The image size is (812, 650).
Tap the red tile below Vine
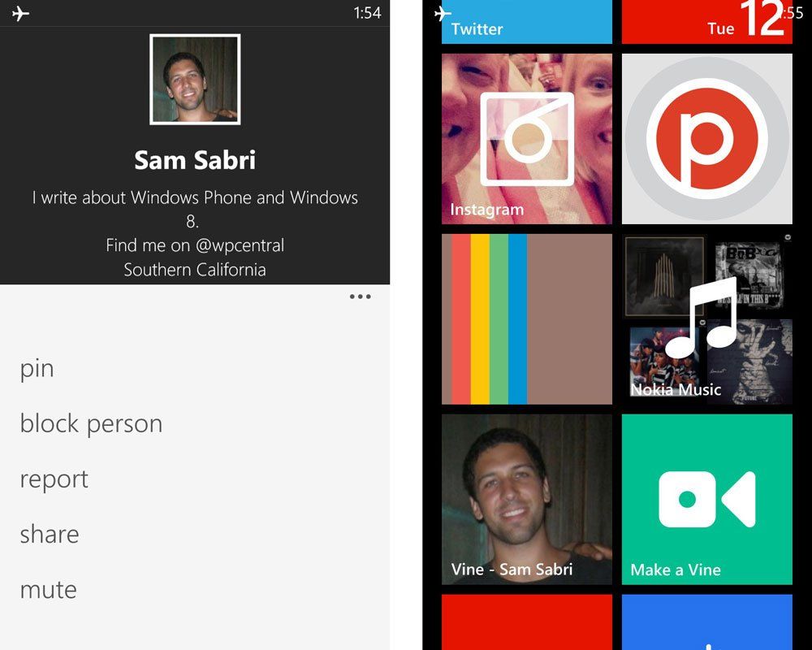527,626
